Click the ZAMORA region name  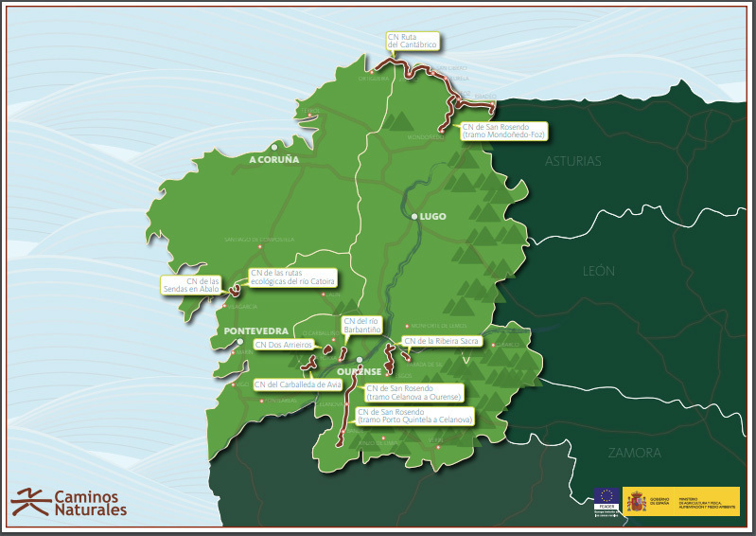[x=634, y=453]
